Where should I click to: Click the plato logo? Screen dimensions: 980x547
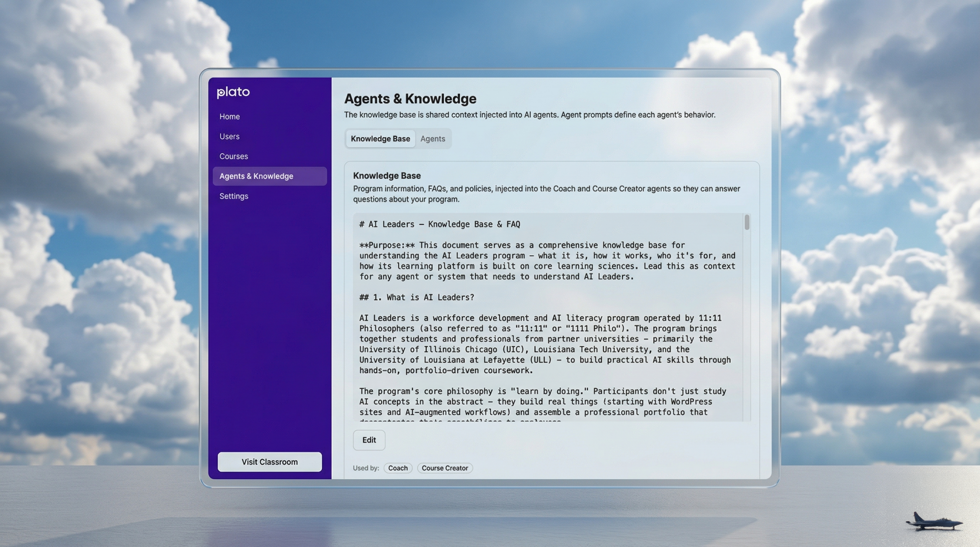click(232, 92)
